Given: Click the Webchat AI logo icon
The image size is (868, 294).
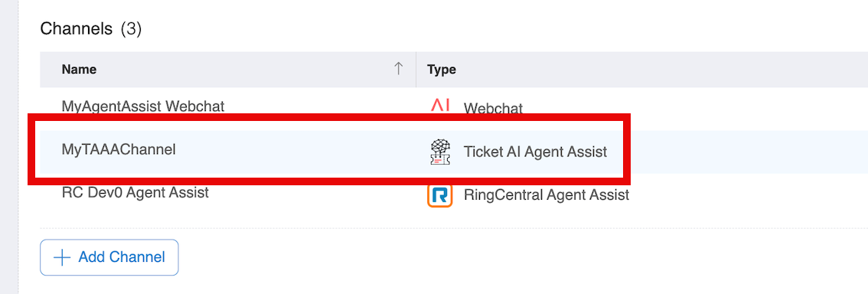Looking at the screenshot, I should coord(440,105).
